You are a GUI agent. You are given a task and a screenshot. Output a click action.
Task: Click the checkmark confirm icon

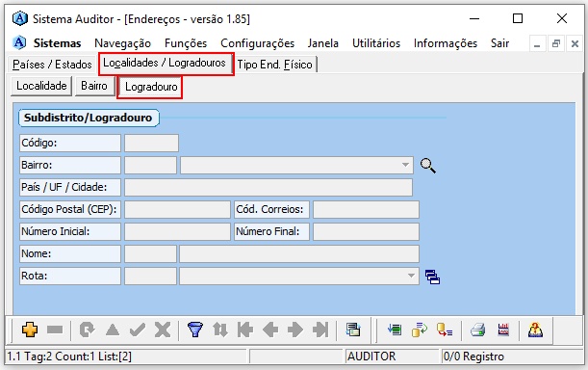point(138,330)
